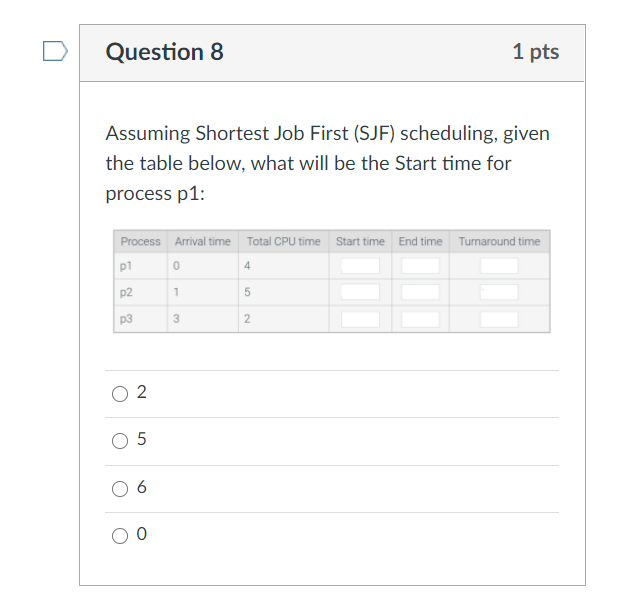The width and height of the screenshot is (629, 614).
Task: Click the Total CPU time column header
Action: 283,242
